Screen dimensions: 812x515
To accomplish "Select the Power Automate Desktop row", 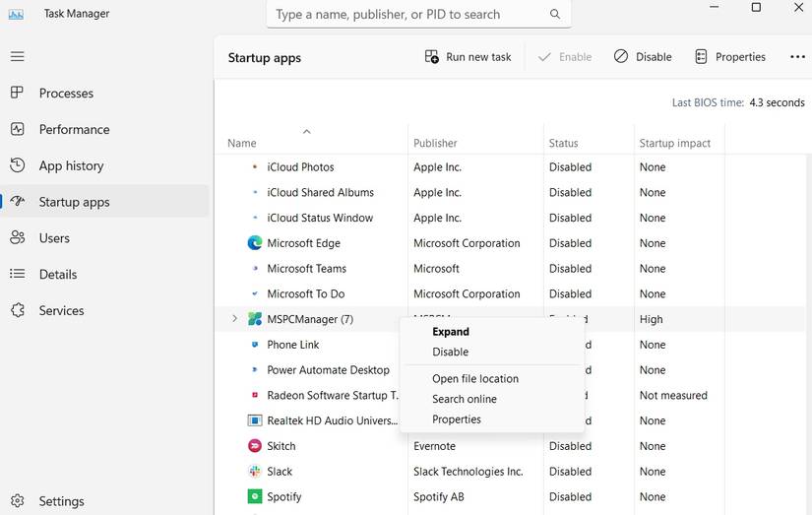I will [510, 370].
